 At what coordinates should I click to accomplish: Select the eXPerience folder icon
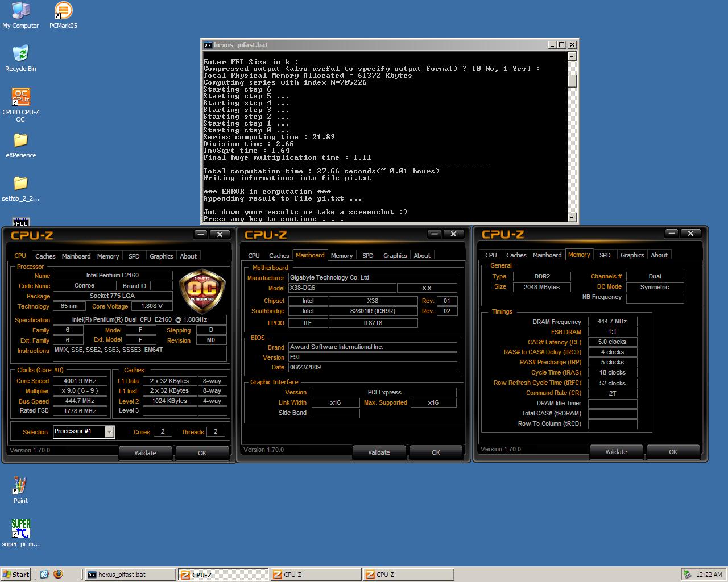click(20, 145)
